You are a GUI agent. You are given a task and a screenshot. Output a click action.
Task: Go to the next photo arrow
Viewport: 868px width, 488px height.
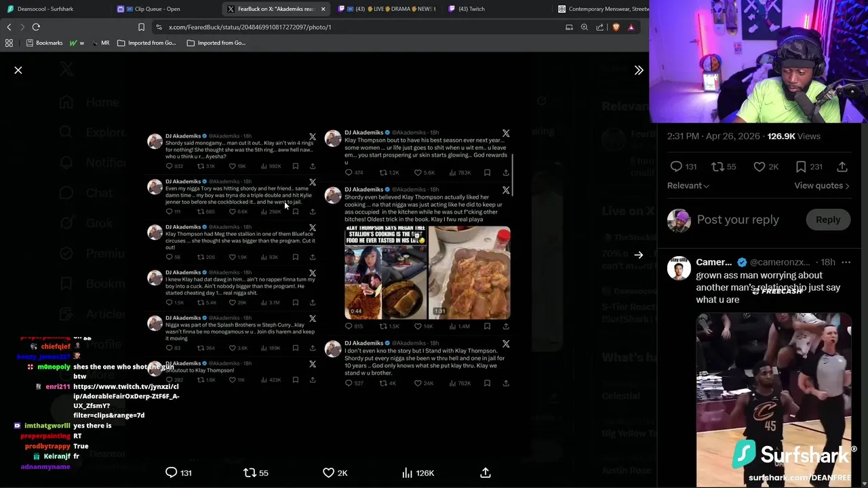point(639,255)
